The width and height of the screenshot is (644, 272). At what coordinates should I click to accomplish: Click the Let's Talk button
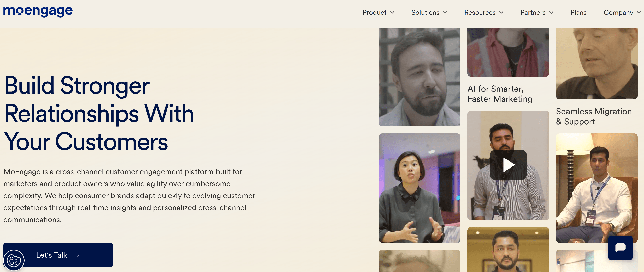58,255
